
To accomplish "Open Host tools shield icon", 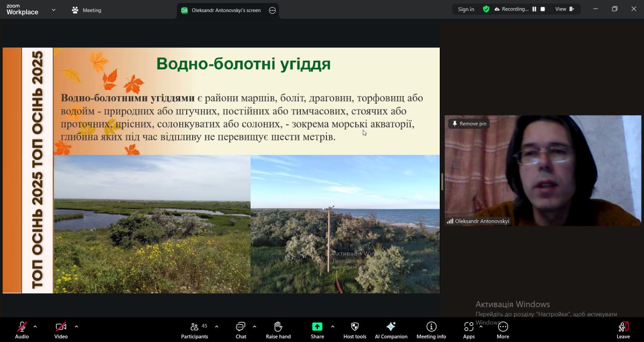I will [355, 326].
